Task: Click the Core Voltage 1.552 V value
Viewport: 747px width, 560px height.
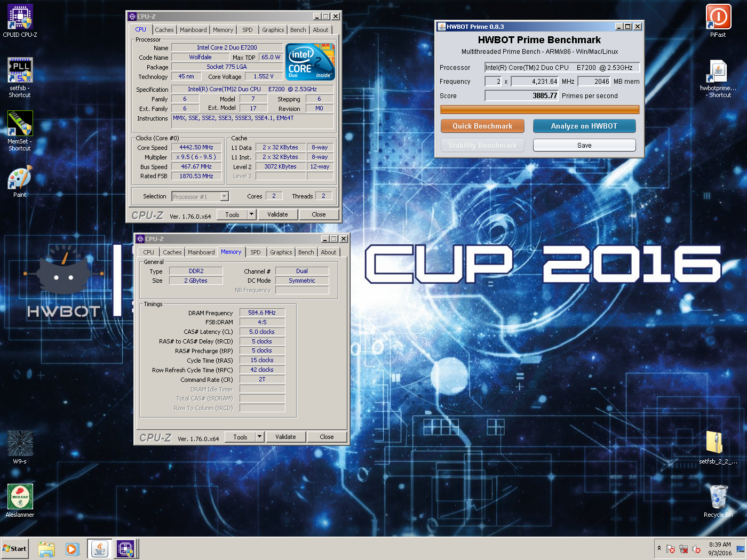Action: [x=263, y=76]
